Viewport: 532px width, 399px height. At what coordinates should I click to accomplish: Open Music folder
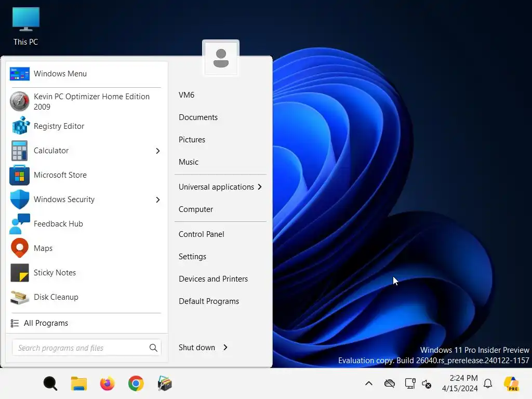(189, 162)
